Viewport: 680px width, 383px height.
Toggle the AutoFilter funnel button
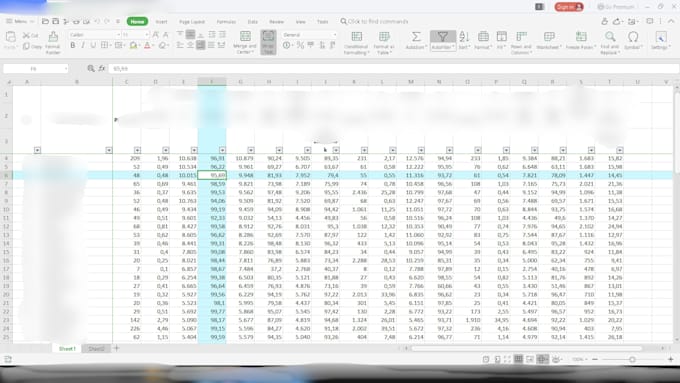(x=442, y=40)
